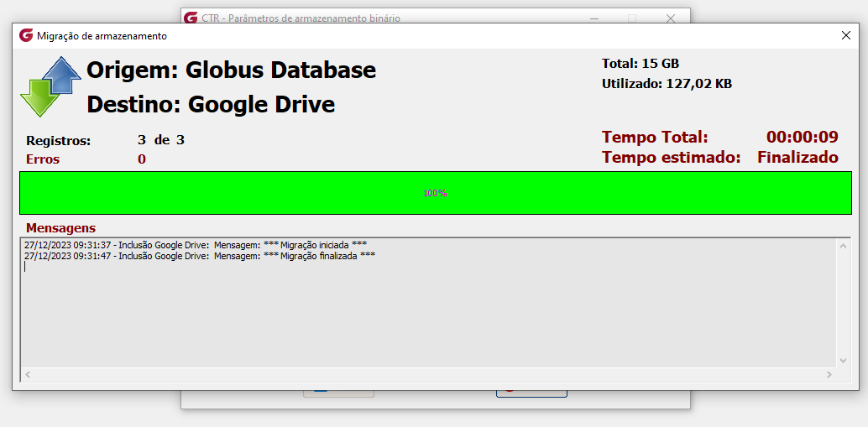
Task: Click the 'Tempo estimado:' label
Action: [x=672, y=157]
